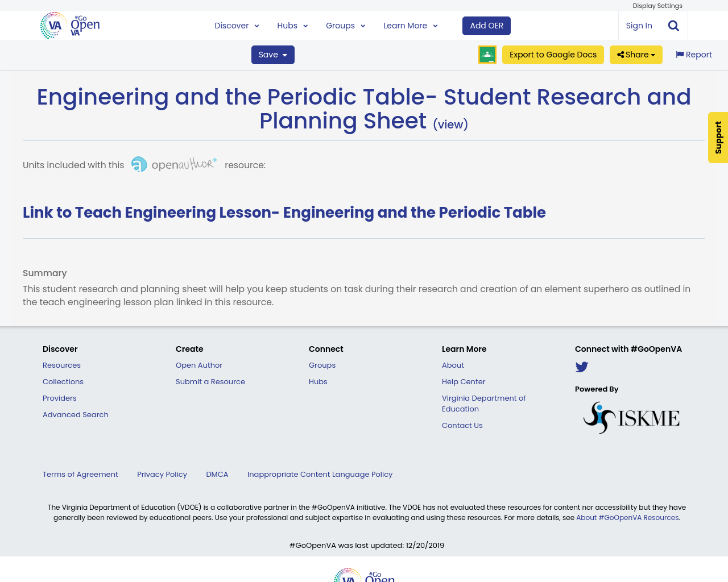The image size is (728, 582).
Task: Open the Support side tab
Action: coord(718,138)
